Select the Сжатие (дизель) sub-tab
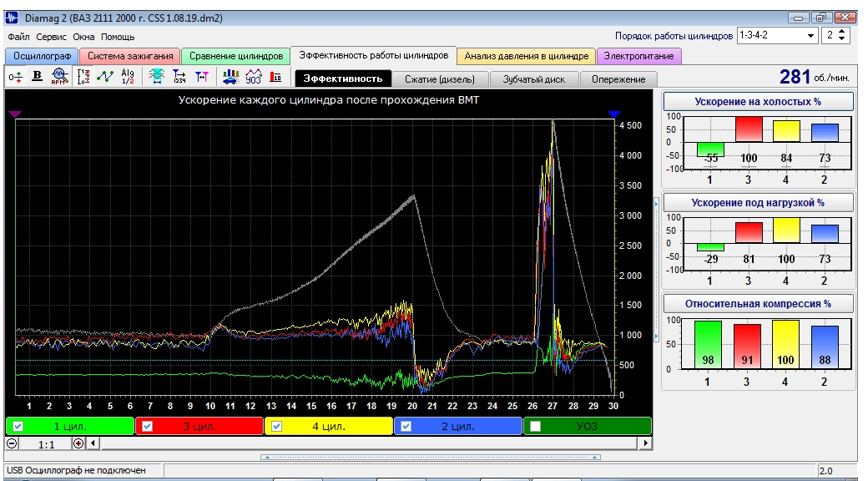This screenshot has width=868, height=481. pos(440,79)
